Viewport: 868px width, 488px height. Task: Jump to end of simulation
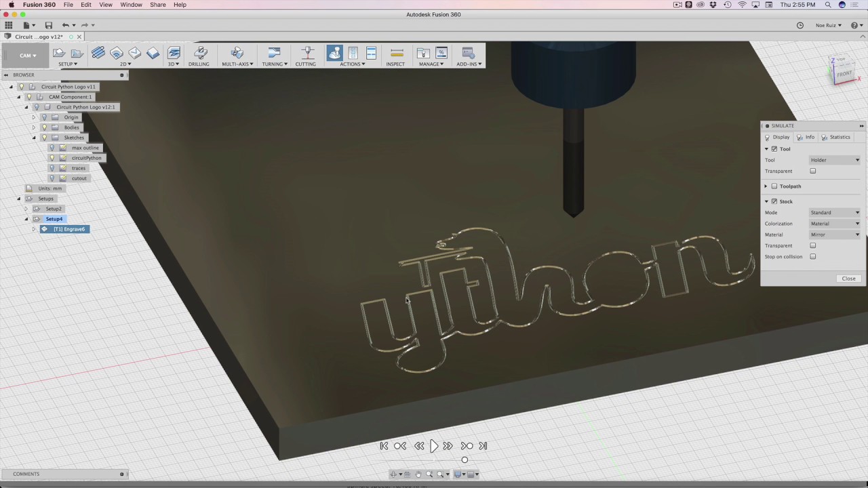483,446
